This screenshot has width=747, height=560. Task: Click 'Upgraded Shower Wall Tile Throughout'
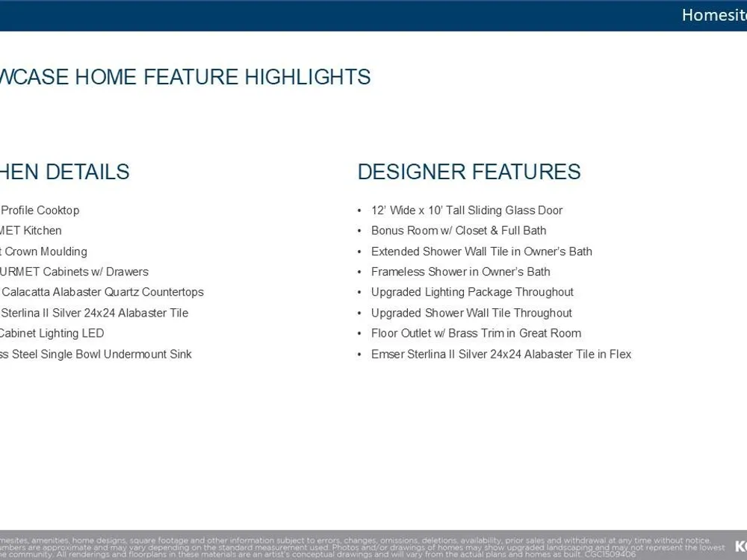471,313
